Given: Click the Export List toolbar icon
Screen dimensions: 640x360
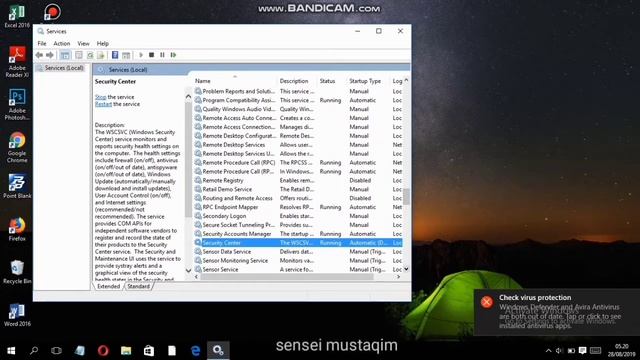Looking at the screenshot, I should pos(101,55).
